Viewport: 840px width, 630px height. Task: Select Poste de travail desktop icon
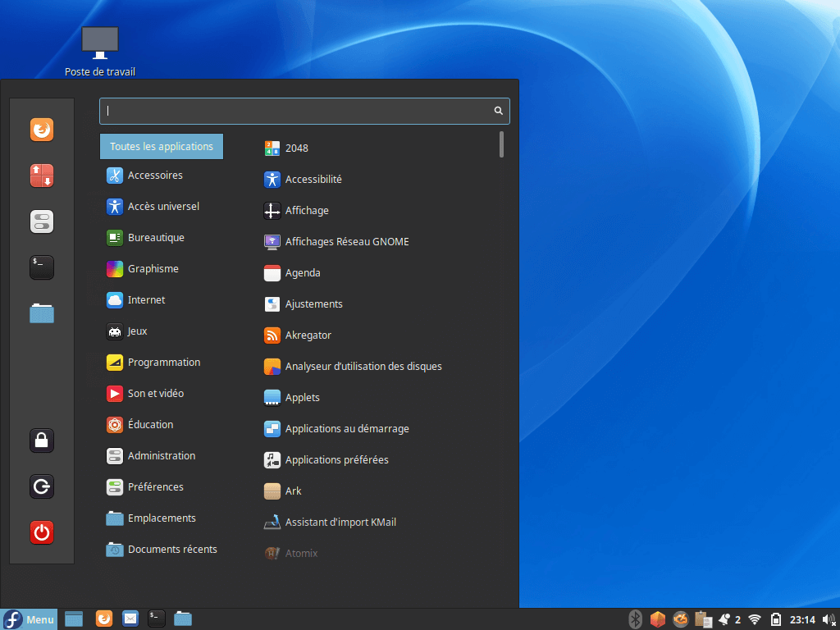99,52
